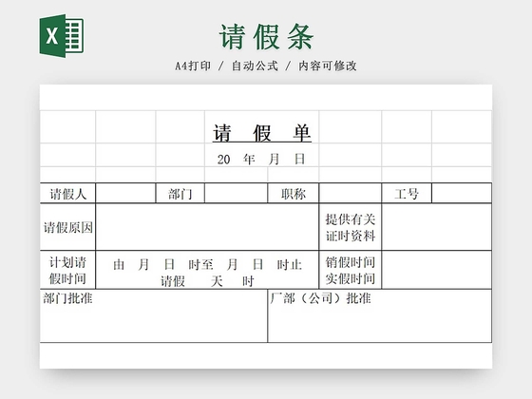This screenshot has height=399, width=532.
Task: Select the underlined form heading 请假单
Action: click(x=261, y=133)
